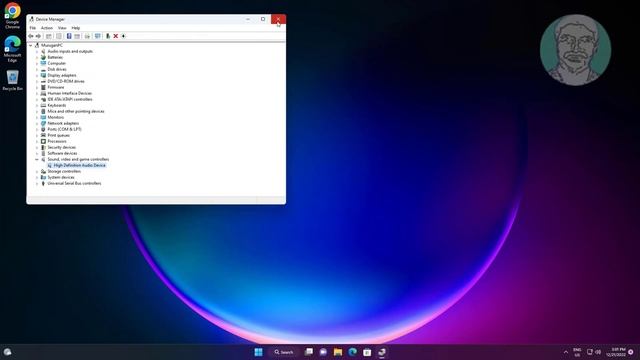Select the Firmware label

[56, 87]
